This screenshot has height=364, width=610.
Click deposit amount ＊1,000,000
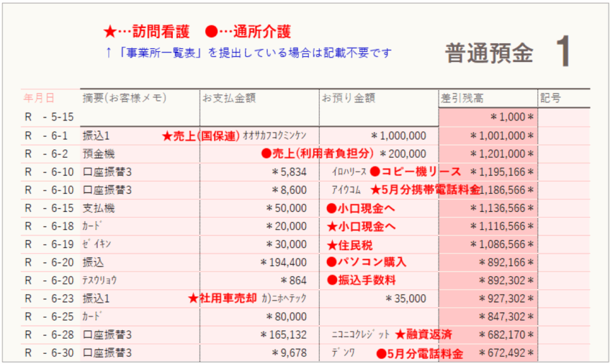coord(398,135)
